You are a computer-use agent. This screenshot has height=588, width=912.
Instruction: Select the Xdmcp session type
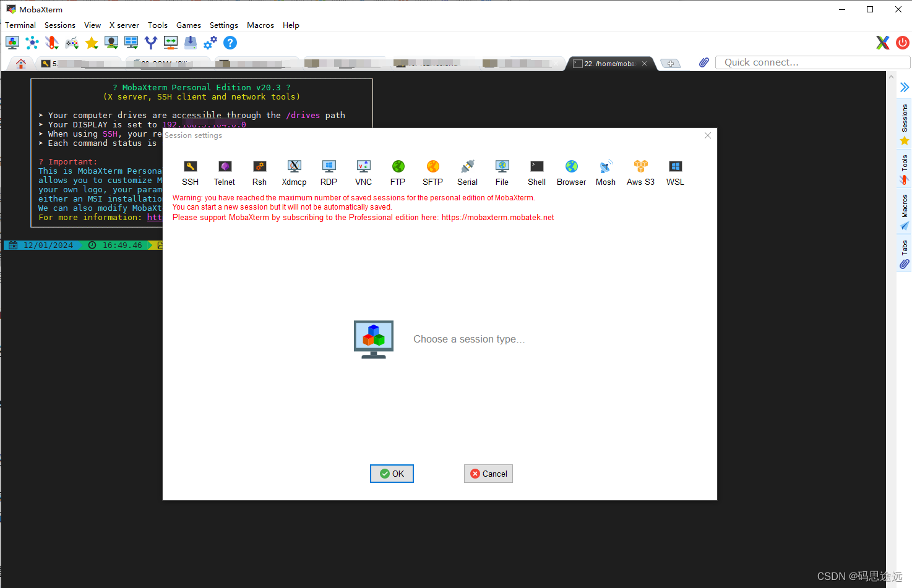[295, 173]
